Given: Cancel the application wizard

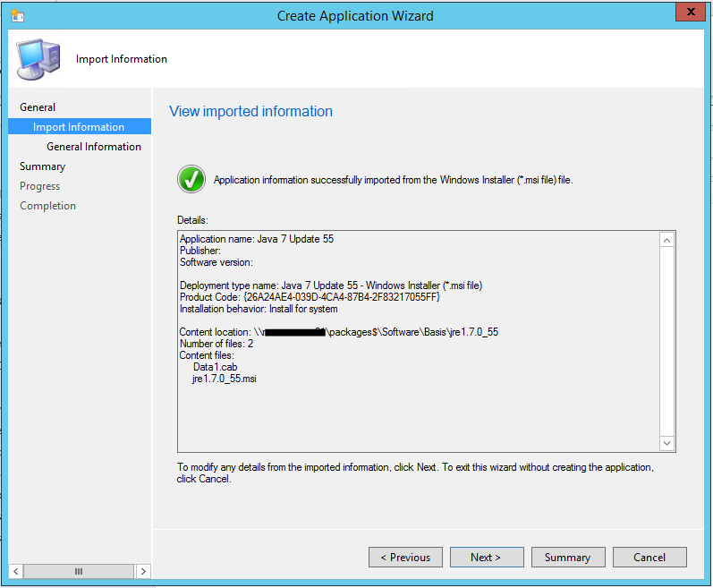Looking at the screenshot, I should (x=649, y=557).
